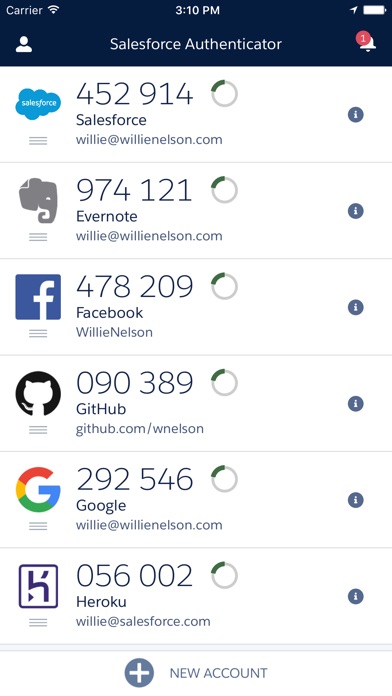The image size is (392, 696).
Task: Select the Google code 292 546
Action: point(135,479)
